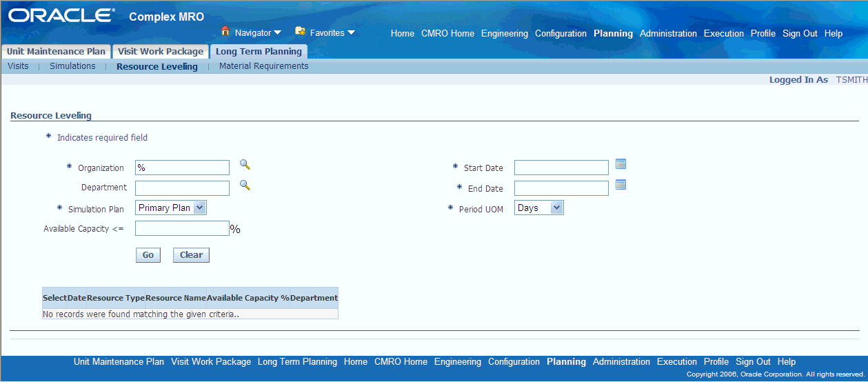This screenshot has width=868, height=382.
Task: Select the Resource Leveling subtab
Action: click(157, 67)
